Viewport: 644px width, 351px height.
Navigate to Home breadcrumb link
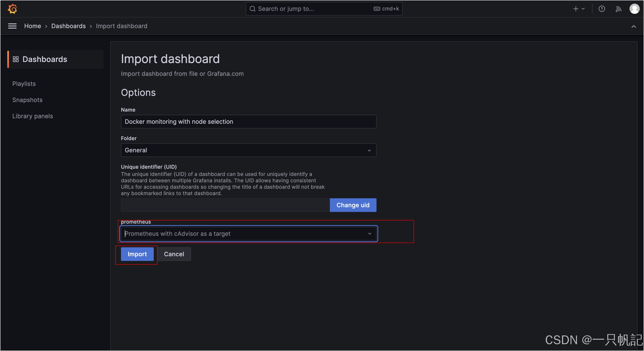point(33,26)
